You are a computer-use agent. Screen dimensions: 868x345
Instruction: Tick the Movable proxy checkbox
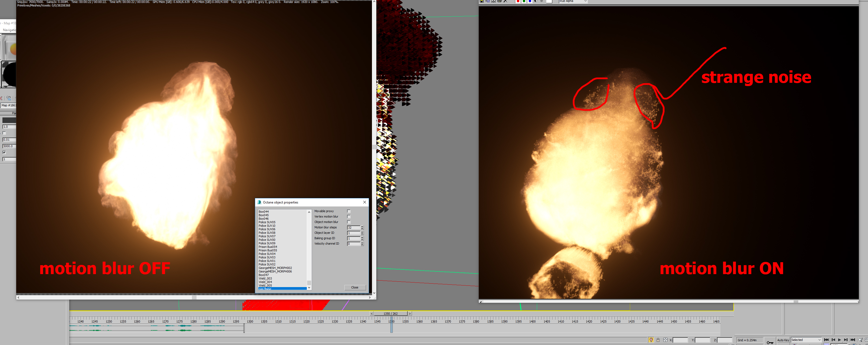click(x=349, y=211)
